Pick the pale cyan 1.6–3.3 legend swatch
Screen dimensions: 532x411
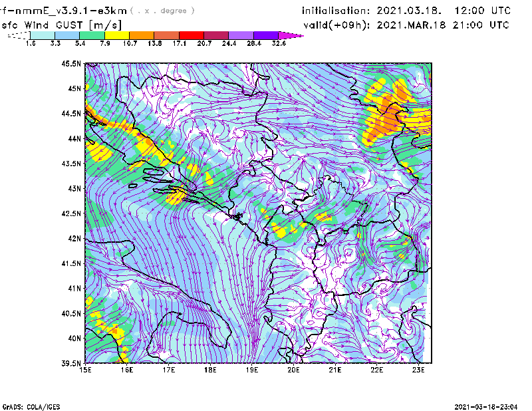pos(43,35)
